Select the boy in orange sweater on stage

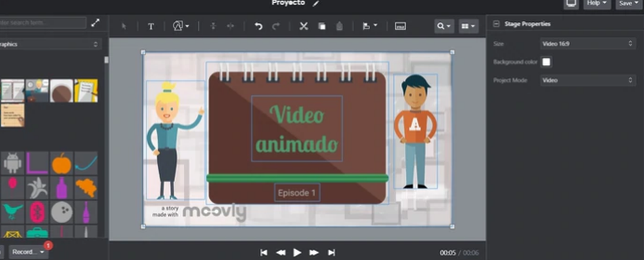(x=415, y=132)
